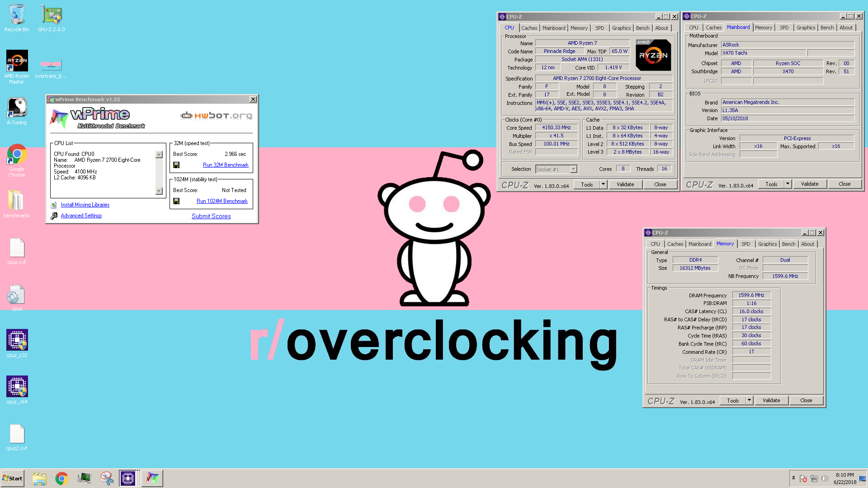Open the Bench tab in the CPU window

click(642, 28)
